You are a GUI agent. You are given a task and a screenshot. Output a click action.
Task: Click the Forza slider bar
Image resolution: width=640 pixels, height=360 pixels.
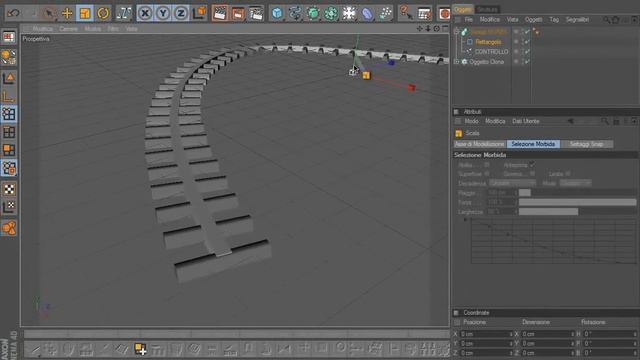tap(578, 202)
